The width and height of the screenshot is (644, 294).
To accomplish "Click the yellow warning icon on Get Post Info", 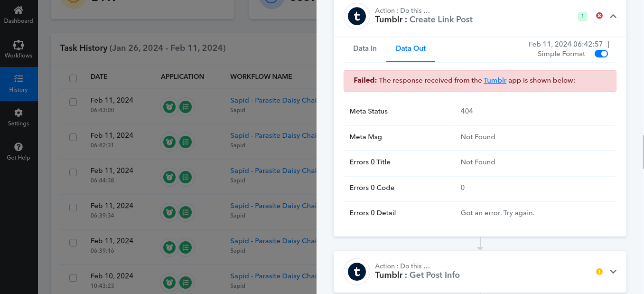I will click(x=599, y=272).
